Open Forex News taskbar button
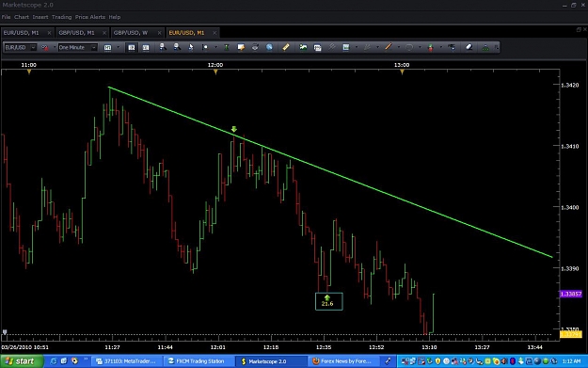588x368 pixels. point(344,361)
